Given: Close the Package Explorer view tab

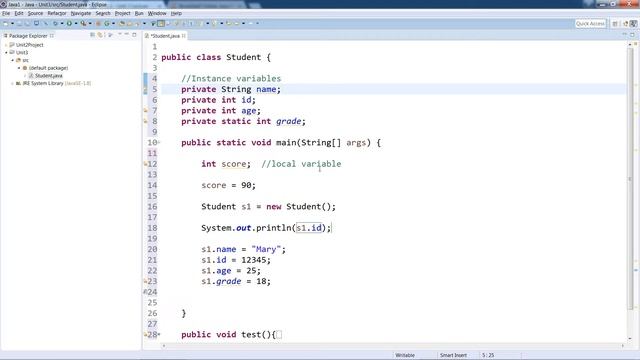Looking at the screenshot, I should click(51, 36).
